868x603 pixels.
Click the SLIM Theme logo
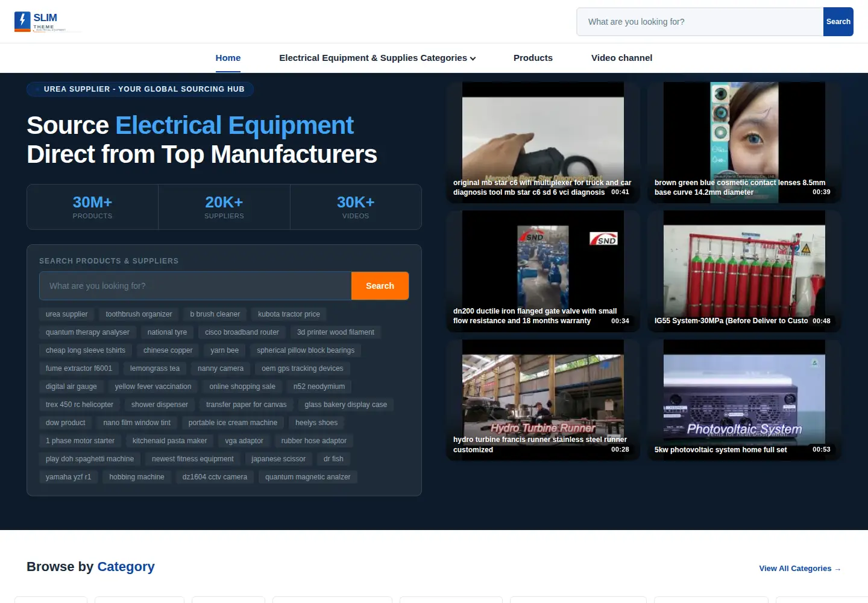click(x=48, y=22)
